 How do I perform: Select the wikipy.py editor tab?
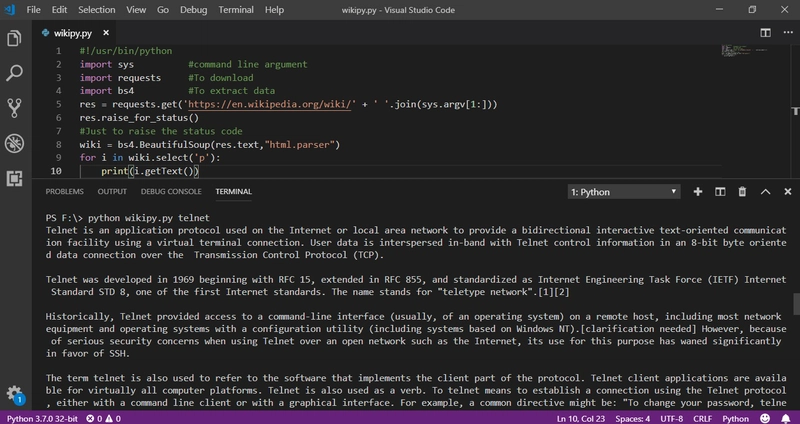pos(73,33)
